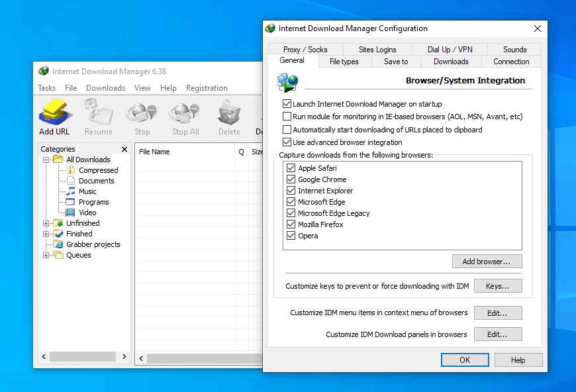Click the Grabber projects icon
Screen dimensions: 576x392
(58, 244)
